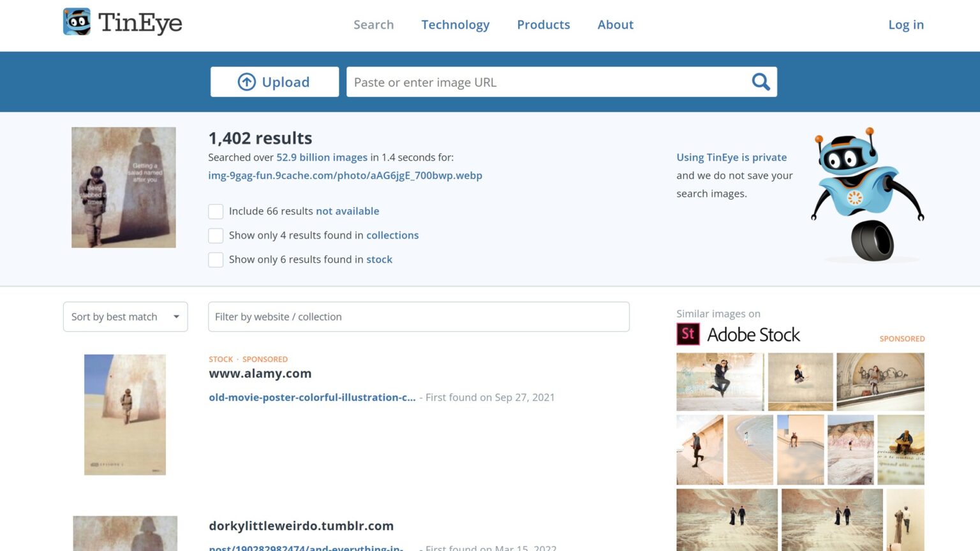Click the Adobe Stock St logo
Image resolution: width=980 pixels, height=551 pixels.
coord(688,334)
